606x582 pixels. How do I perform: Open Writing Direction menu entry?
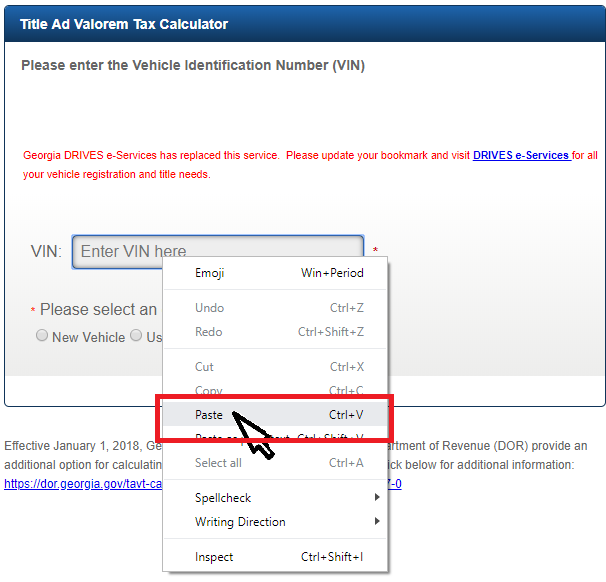275,522
